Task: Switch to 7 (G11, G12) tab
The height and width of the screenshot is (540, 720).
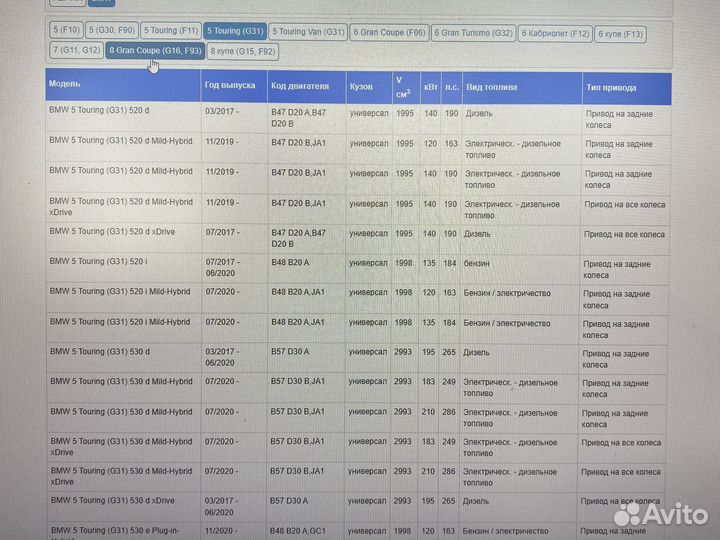Action: click(76, 50)
